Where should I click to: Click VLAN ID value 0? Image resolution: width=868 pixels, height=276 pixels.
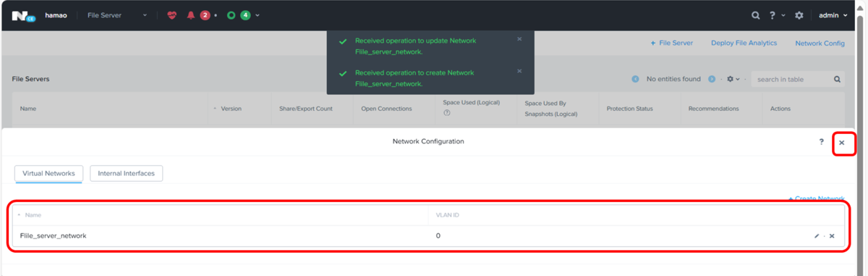438,235
